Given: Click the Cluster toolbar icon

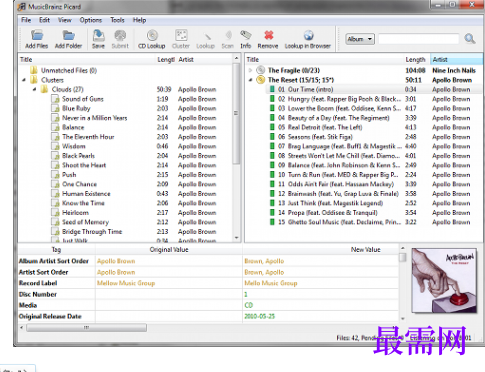Looking at the screenshot, I should pos(181,35).
